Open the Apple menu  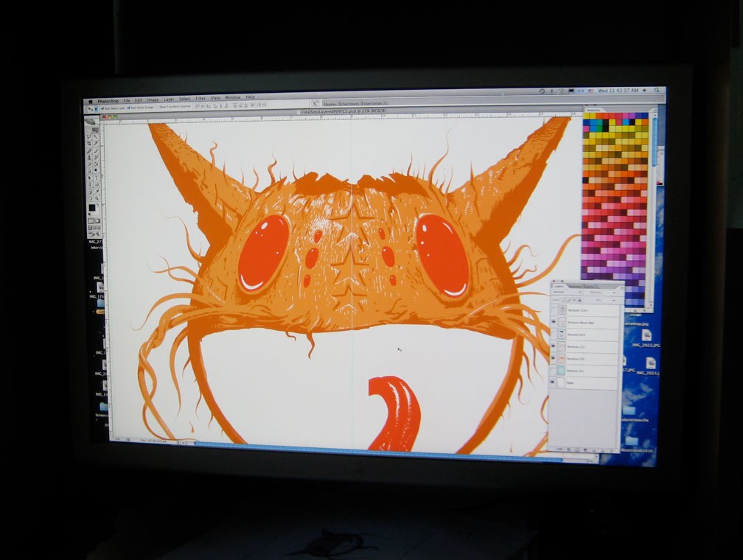(x=90, y=102)
